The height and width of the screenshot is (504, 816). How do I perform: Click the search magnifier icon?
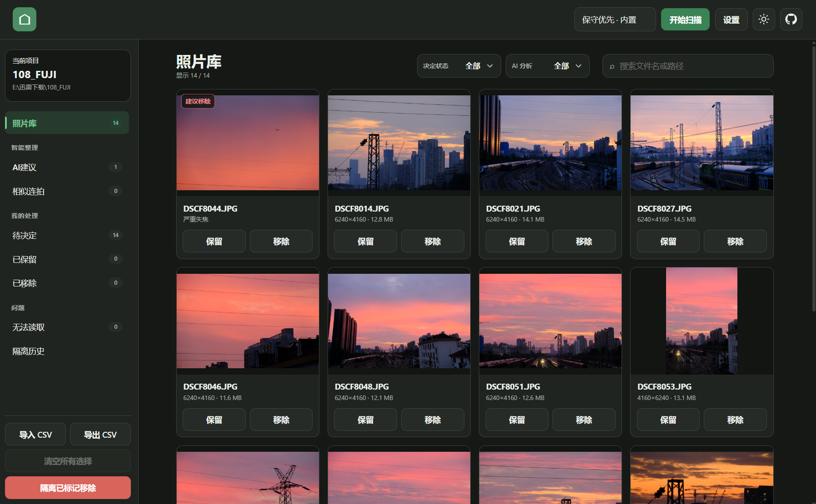612,66
